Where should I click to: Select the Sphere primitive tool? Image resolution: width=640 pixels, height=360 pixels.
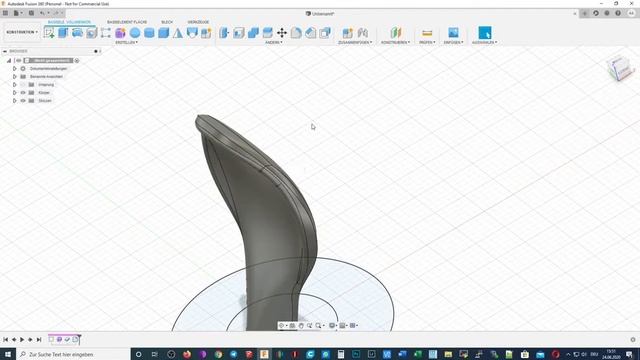135,33
